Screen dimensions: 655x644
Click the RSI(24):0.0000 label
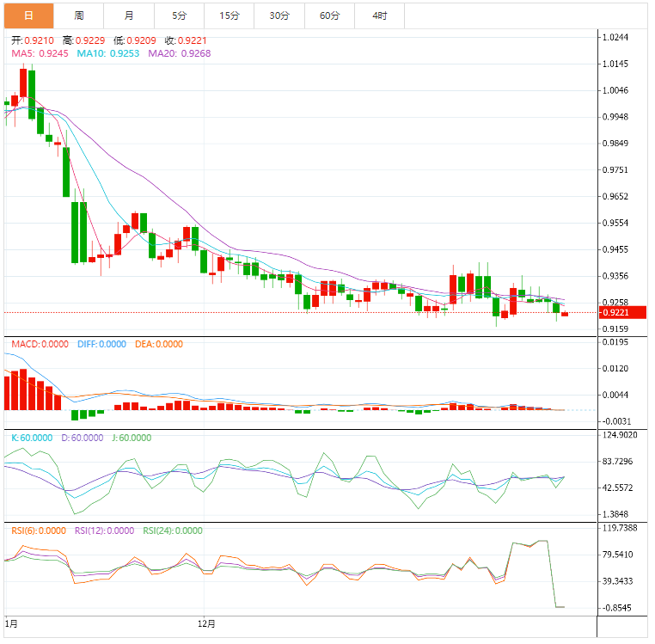click(173, 531)
